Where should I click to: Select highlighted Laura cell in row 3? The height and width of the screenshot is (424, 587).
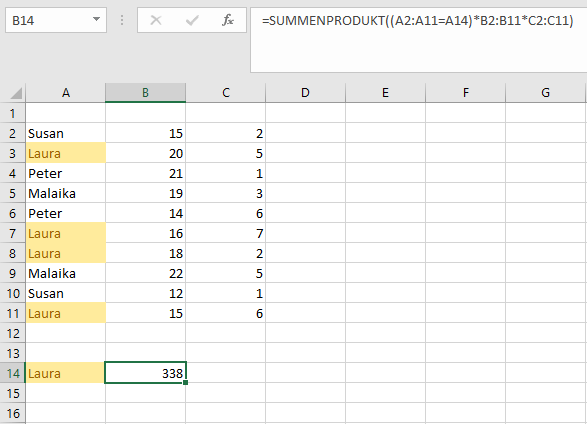tap(66, 153)
